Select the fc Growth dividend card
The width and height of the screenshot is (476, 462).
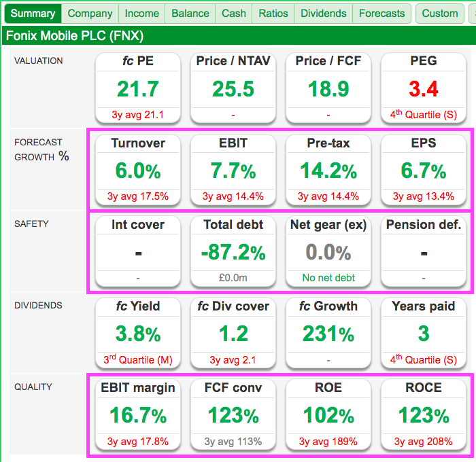click(328, 333)
